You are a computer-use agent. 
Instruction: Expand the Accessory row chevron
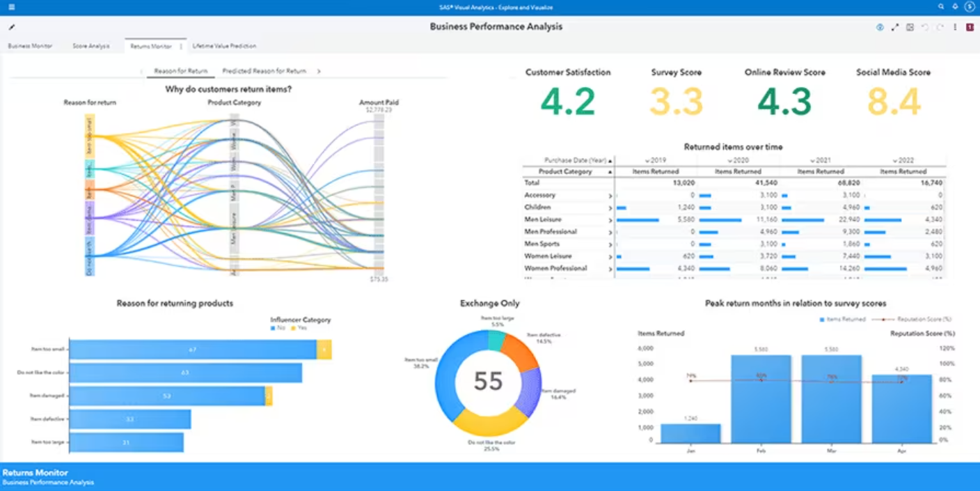pyautogui.click(x=610, y=196)
